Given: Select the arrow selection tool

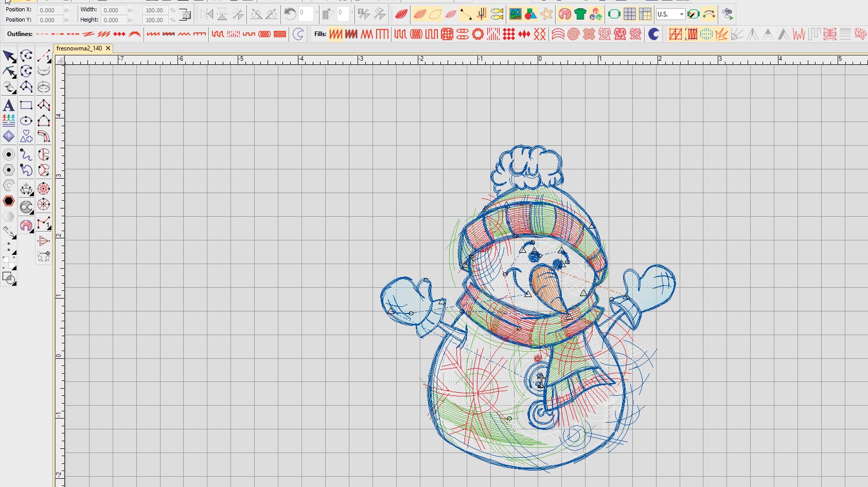Looking at the screenshot, I should coord(8,56).
